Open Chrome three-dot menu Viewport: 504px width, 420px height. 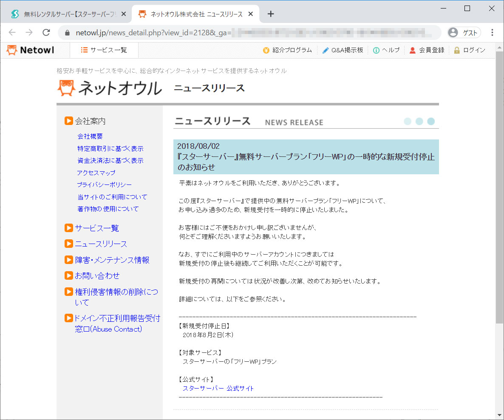pyautogui.click(x=492, y=32)
